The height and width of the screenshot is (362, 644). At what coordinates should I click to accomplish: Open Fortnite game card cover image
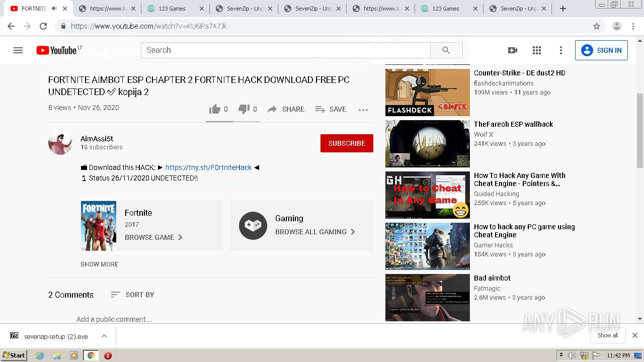[x=99, y=226]
